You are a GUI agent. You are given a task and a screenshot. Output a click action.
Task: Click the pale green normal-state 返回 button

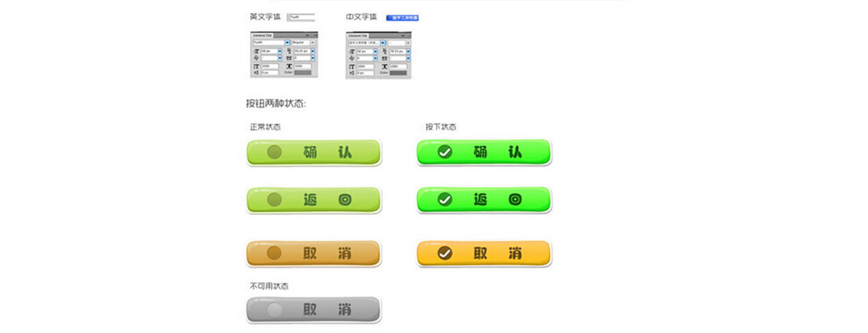point(314,200)
